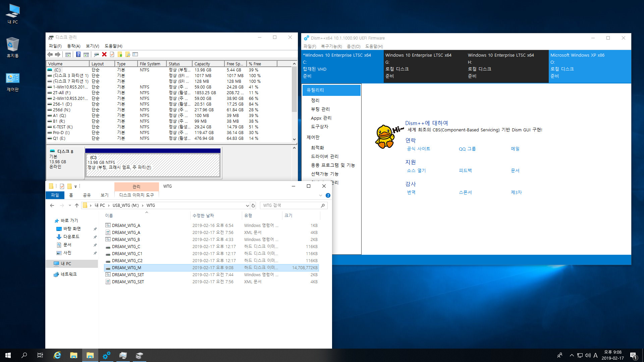Screen dimensions: 644x362
Task: Click the 피드백 link in Dism++
Action: click(465, 171)
